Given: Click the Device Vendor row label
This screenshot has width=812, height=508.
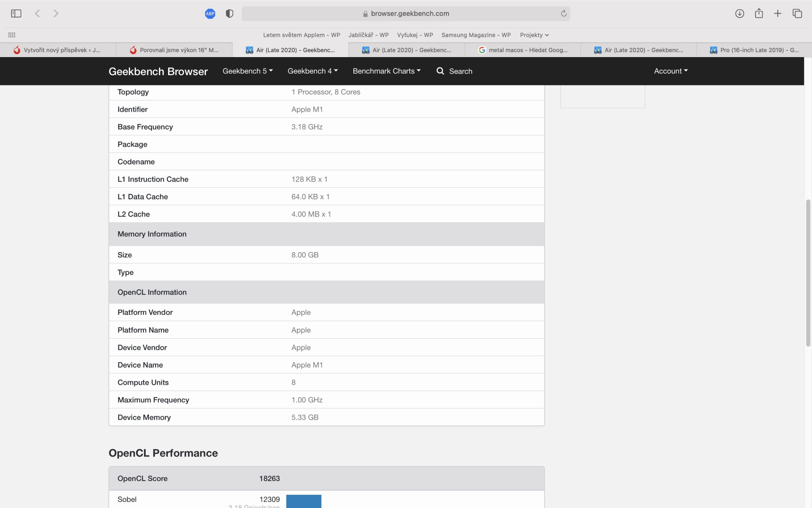Looking at the screenshot, I should click(x=142, y=347).
